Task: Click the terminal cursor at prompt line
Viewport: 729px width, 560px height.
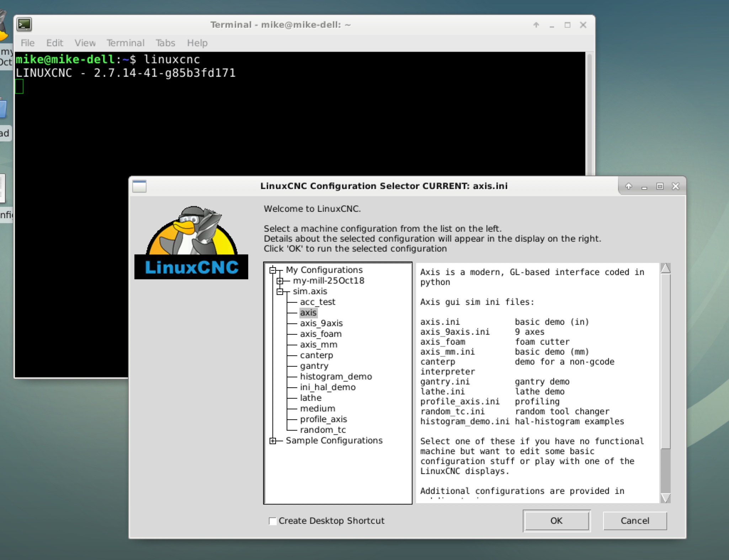Action: pyautogui.click(x=19, y=86)
